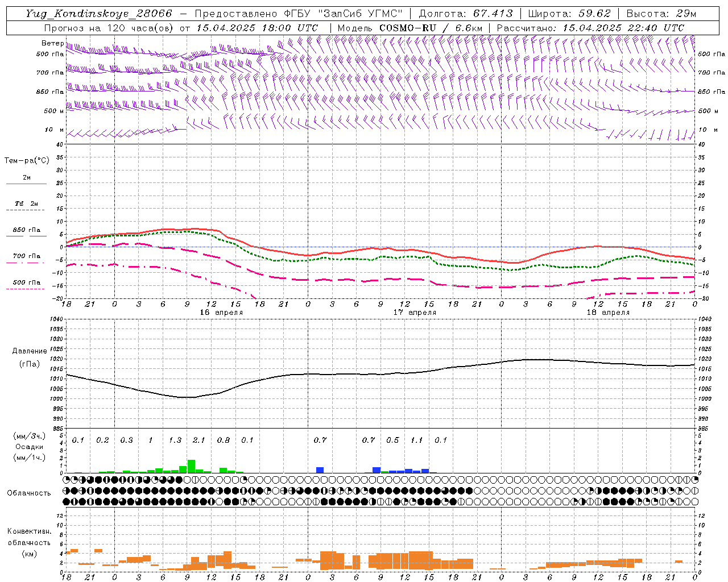The width and height of the screenshot is (728, 582).
Task: Select the (мм/3ч.) precipitation unit label
Action: [29, 436]
